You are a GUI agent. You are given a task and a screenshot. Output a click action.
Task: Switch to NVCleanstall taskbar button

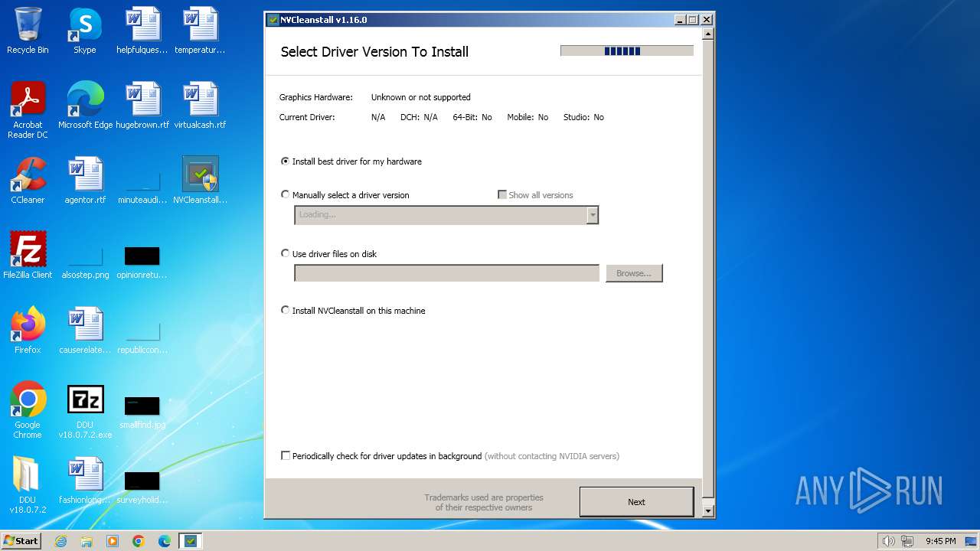pos(191,541)
